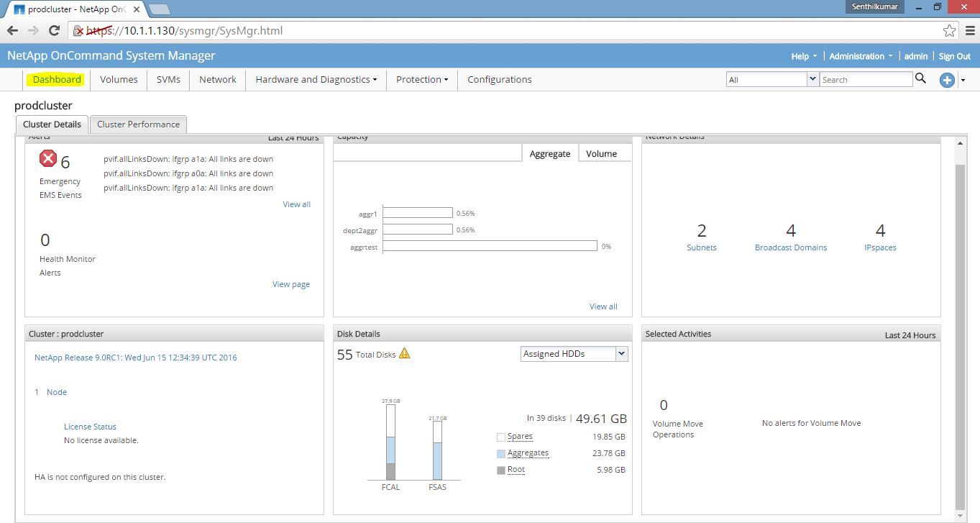980x523 pixels.
Task: Click the red Emergency EMS Events alert icon
Action: coord(49,158)
